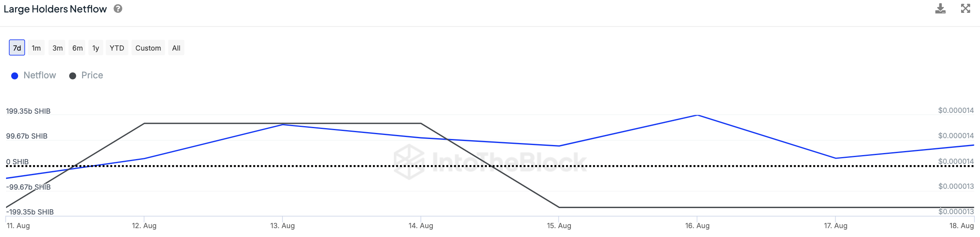
Task: Click the dark Price legend dot
Action: (73, 76)
